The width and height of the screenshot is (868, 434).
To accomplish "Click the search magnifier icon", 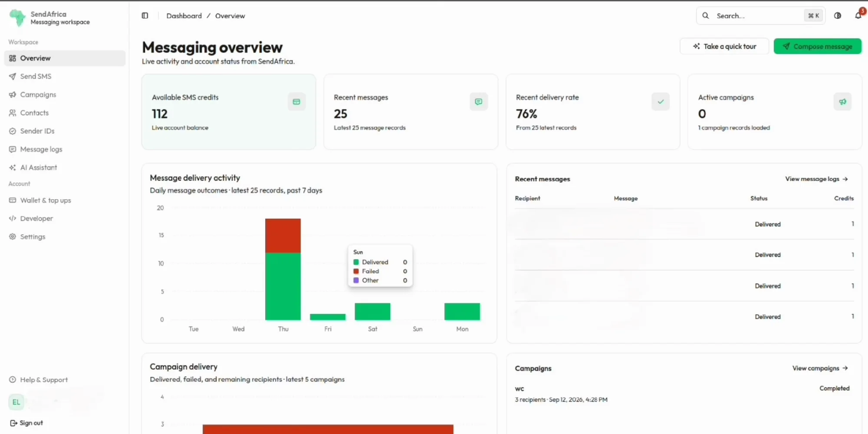I will pos(706,16).
